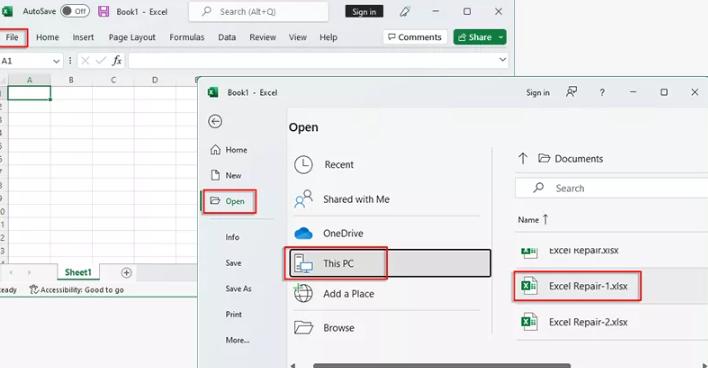Go up one folder level arrow
The image size is (708, 368).
[523, 158]
